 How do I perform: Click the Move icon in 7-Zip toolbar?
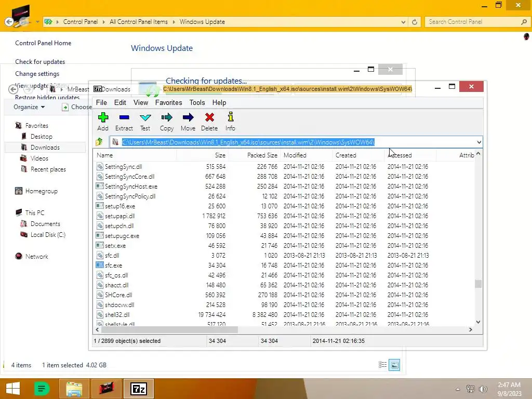click(x=188, y=117)
